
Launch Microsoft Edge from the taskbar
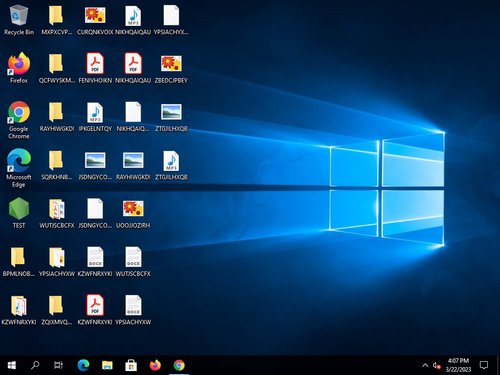pyautogui.click(x=83, y=365)
